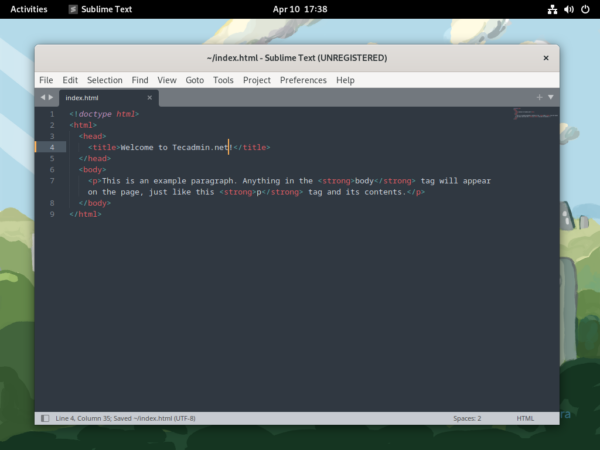Click the Activities button
Screen dimensions: 600x450
(29, 9)
